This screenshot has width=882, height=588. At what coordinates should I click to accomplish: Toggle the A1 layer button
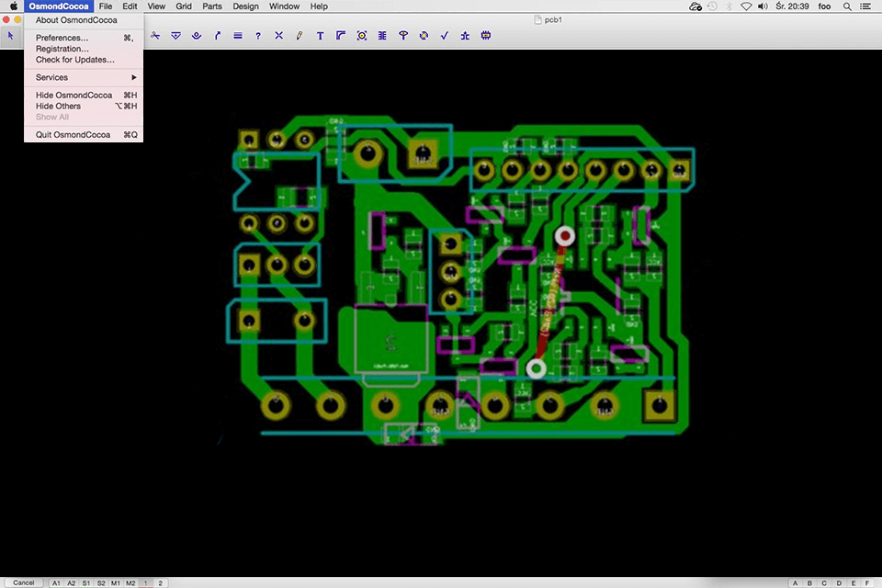(x=56, y=582)
